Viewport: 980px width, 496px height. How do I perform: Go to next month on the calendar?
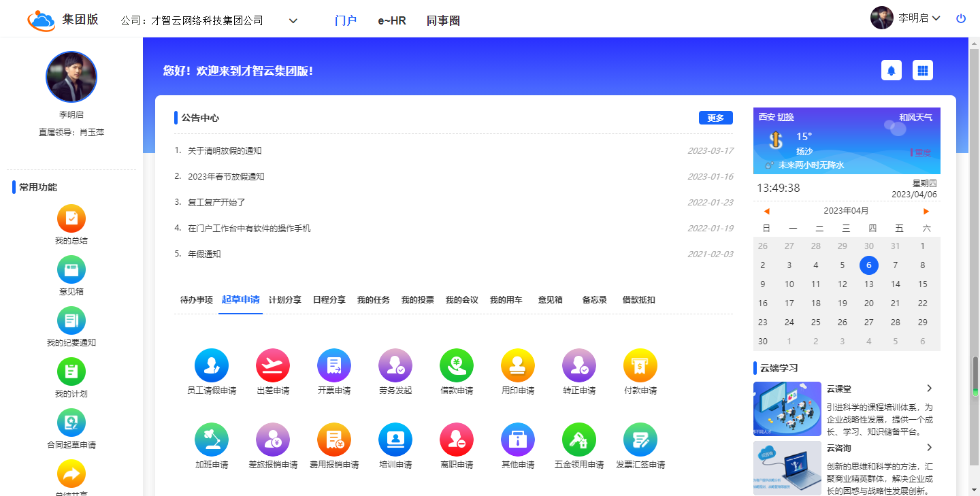tap(926, 211)
